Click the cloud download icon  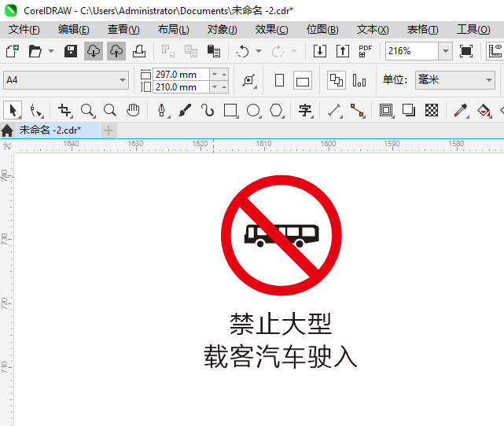[94, 51]
